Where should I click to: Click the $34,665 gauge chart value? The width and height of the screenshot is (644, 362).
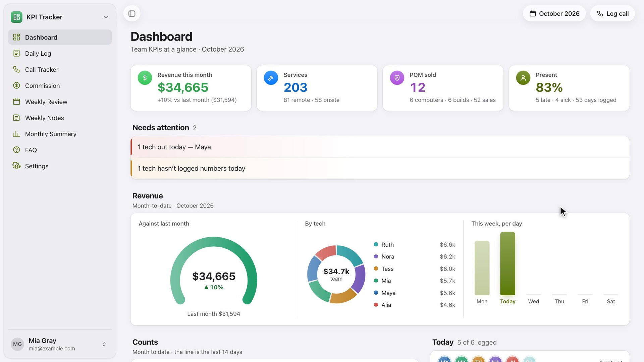click(x=214, y=276)
